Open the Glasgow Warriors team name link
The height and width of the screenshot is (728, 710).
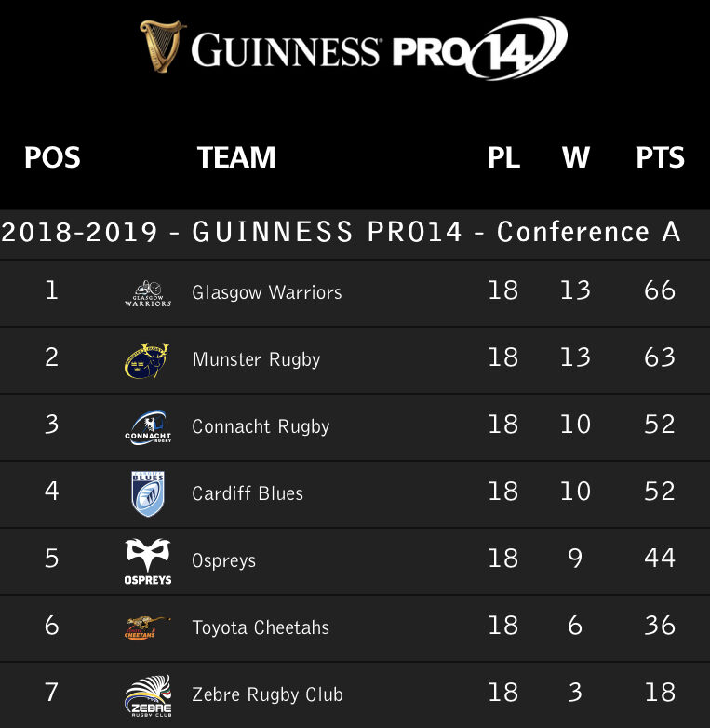(x=267, y=292)
